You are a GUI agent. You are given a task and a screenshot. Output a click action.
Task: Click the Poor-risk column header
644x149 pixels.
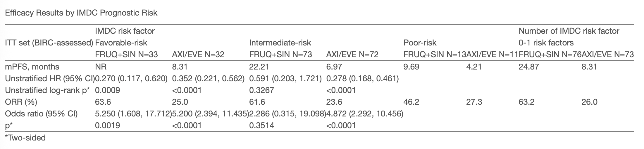(x=420, y=43)
